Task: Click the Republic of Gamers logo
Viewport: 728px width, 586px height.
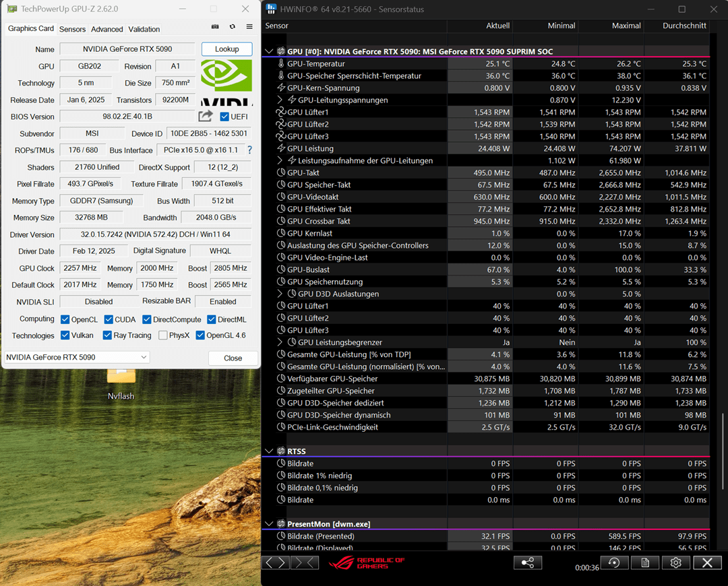Action: (367, 563)
